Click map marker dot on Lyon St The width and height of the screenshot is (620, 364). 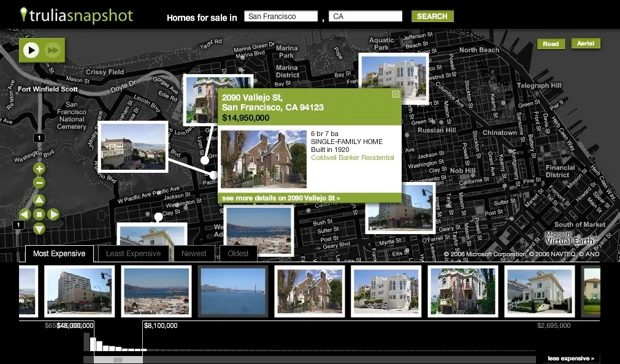click(204, 160)
